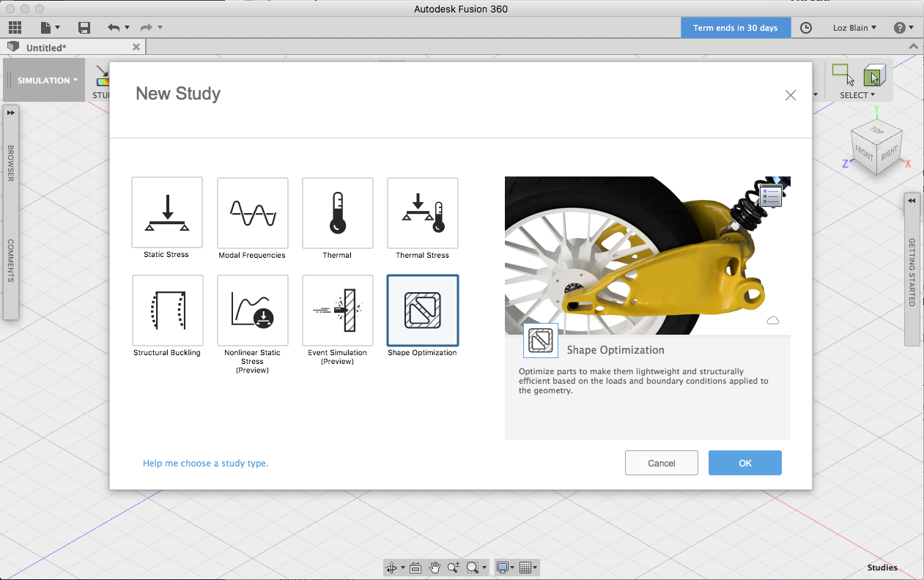
Task: Select the Static Stress study type
Action: click(167, 213)
